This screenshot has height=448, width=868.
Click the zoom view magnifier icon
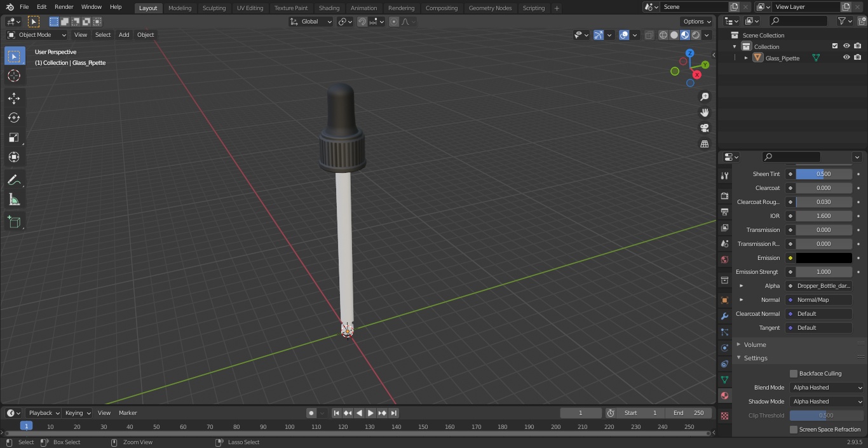tap(704, 97)
